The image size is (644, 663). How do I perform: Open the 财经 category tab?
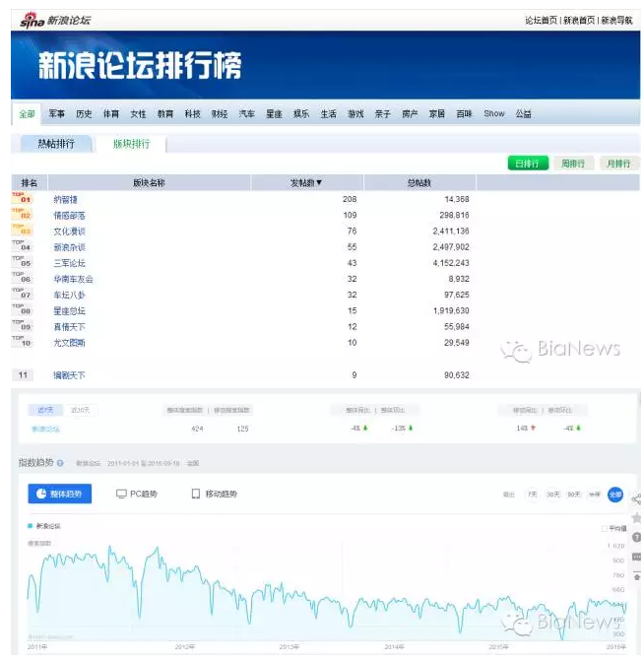(220, 113)
